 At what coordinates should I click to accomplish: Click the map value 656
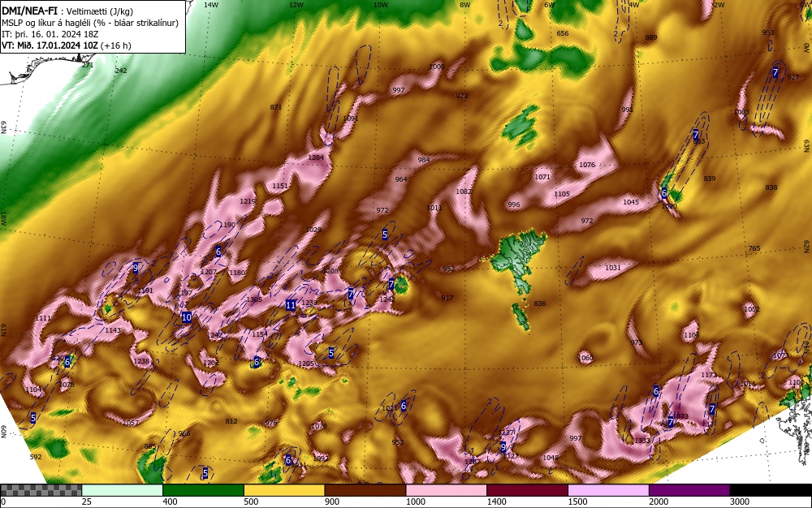563,33
